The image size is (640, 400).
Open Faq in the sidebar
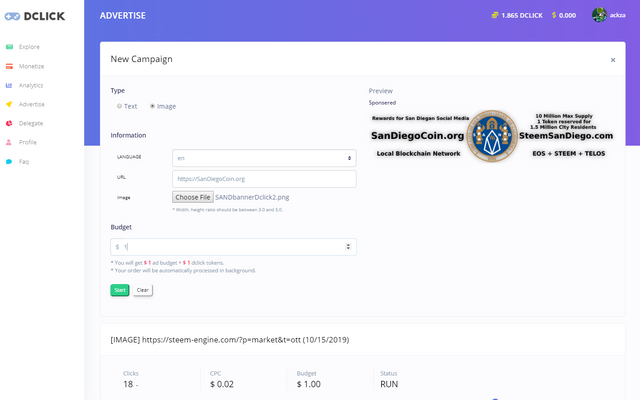tap(24, 161)
